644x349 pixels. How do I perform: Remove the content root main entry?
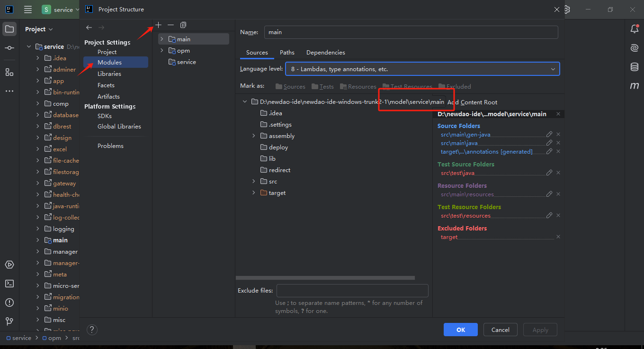click(x=558, y=114)
